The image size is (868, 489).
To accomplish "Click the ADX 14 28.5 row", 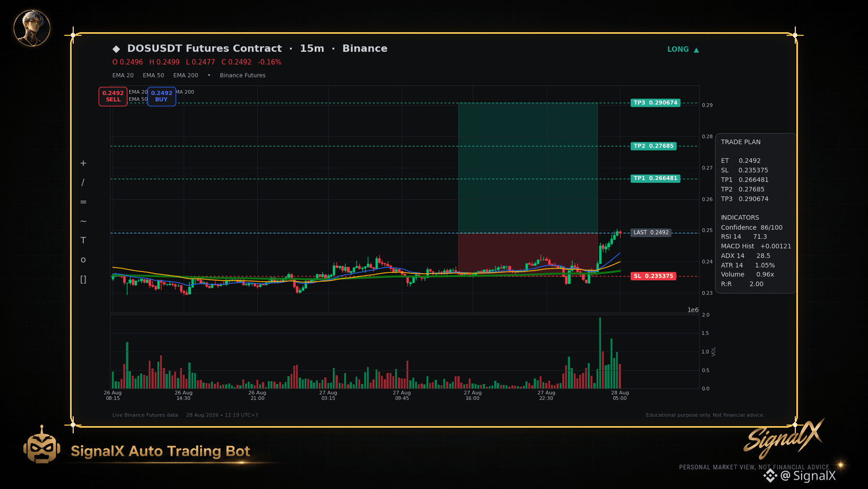I will 745,255.
